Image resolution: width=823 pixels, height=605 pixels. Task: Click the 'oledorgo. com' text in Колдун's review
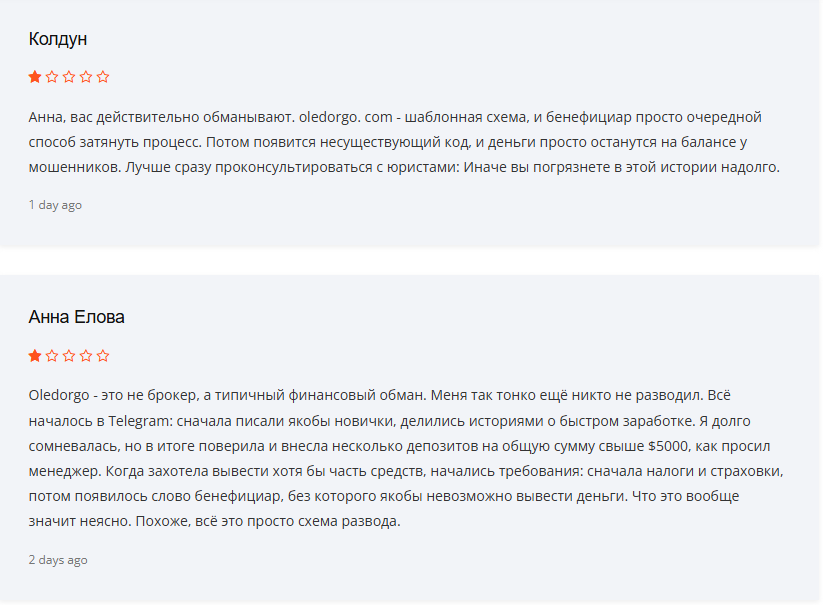[346, 117]
